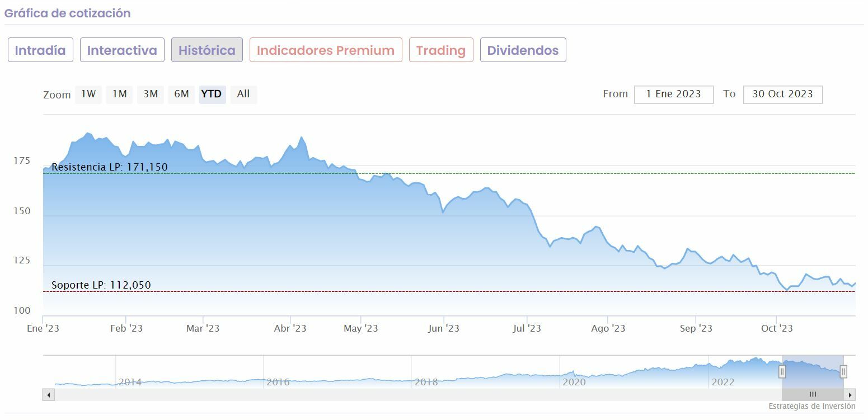Click the navigator scroll-right arrow

point(850,395)
